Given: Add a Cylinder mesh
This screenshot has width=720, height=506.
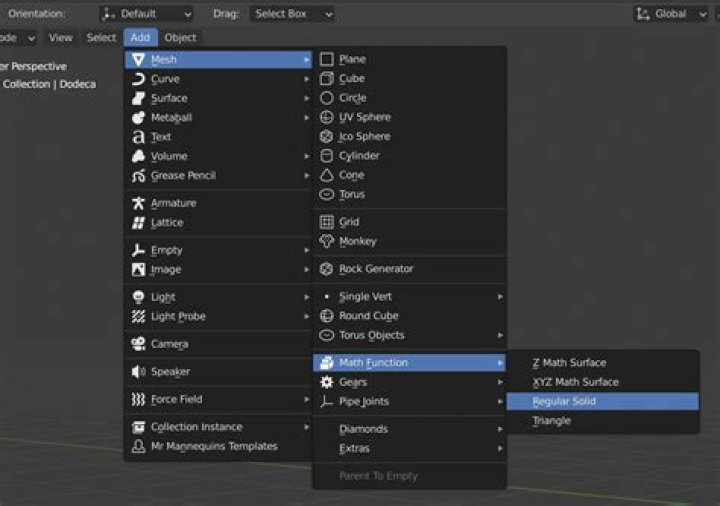Looking at the screenshot, I should (x=409, y=156).
